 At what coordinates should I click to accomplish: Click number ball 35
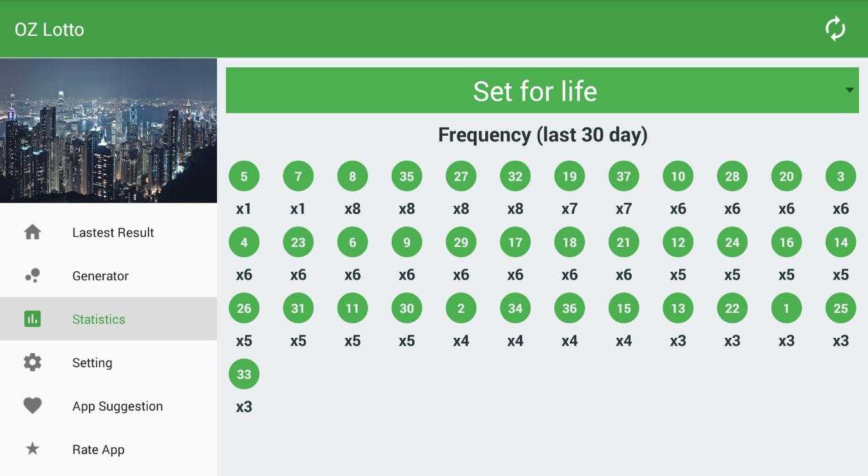point(406,176)
